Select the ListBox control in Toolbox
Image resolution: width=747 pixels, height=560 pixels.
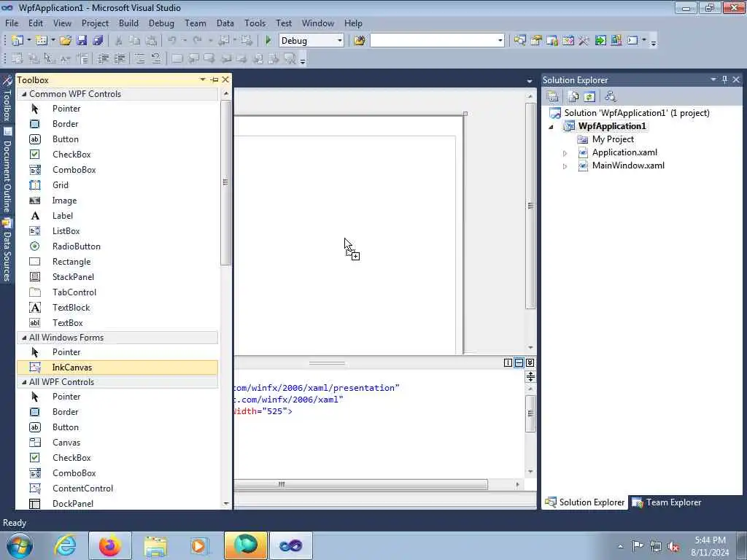click(x=117, y=231)
